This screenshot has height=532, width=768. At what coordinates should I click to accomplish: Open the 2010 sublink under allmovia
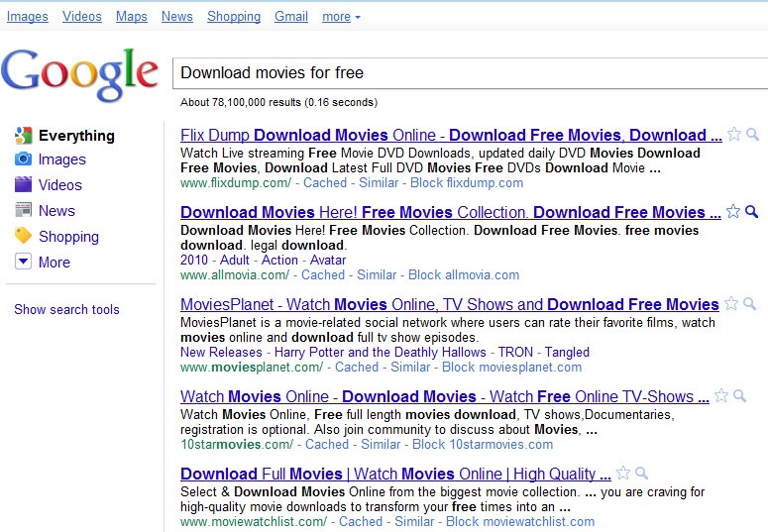194,261
